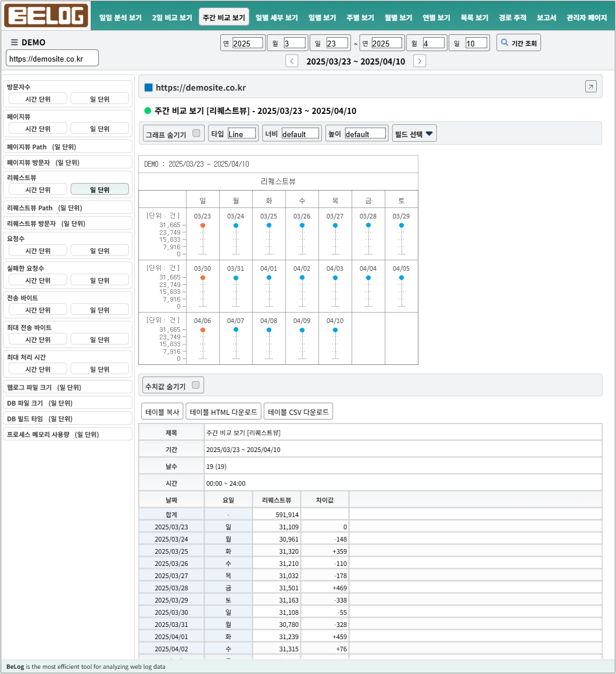Click the end month input field
This screenshot has width=616, height=674.
pos(434,43)
